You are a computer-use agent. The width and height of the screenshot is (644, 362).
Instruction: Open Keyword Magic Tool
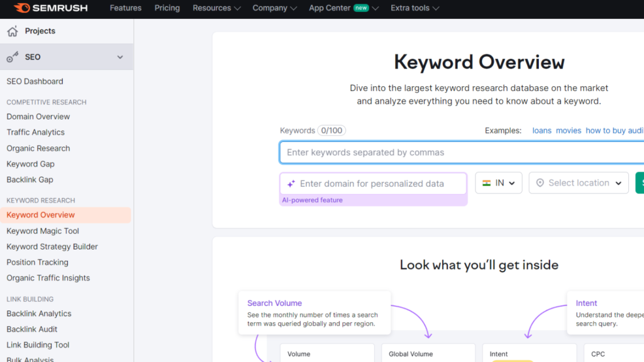click(43, 231)
